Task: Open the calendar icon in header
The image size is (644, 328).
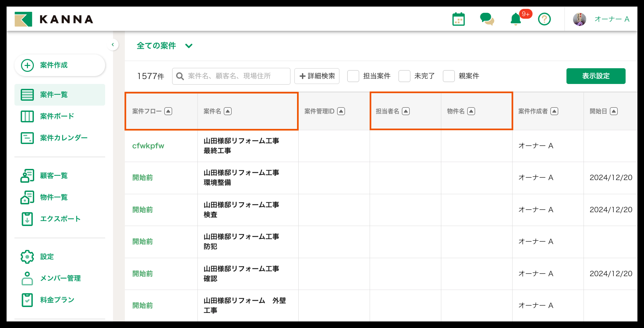Action: 458,19
